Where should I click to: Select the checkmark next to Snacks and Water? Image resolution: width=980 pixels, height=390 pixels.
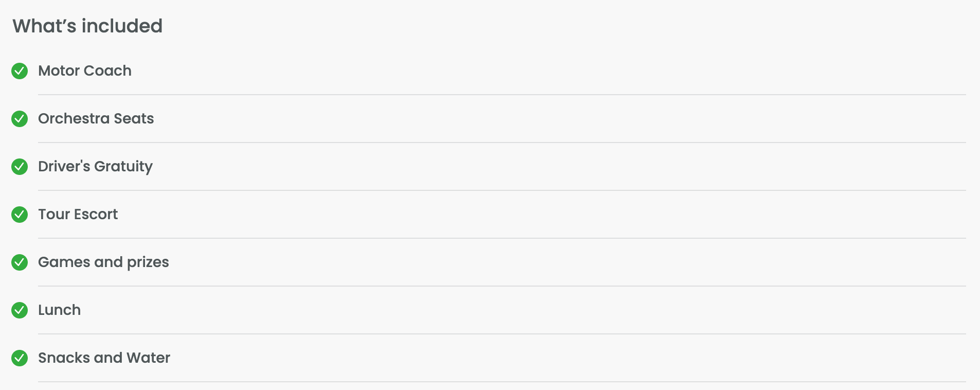click(x=20, y=358)
